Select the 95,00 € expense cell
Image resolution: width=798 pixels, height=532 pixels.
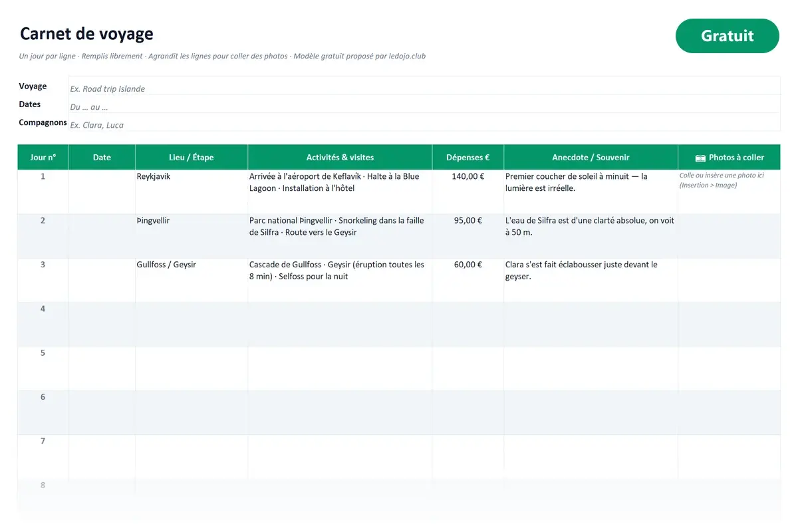pos(467,236)
